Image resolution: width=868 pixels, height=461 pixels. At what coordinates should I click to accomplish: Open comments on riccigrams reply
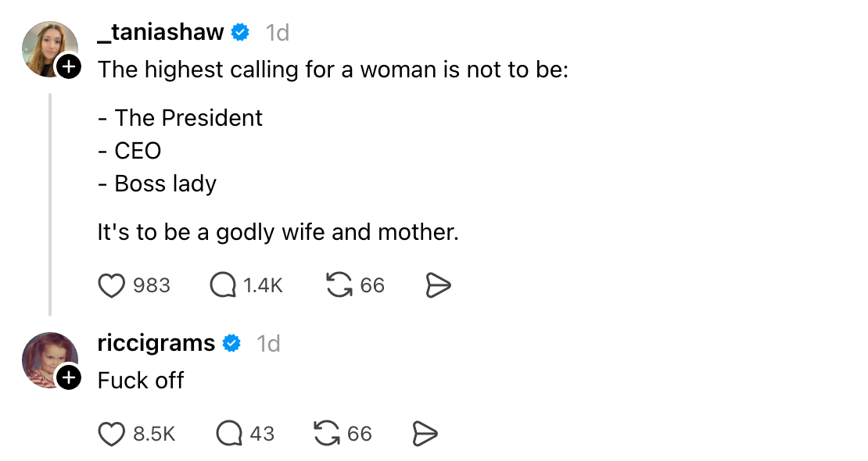[229, 434]
